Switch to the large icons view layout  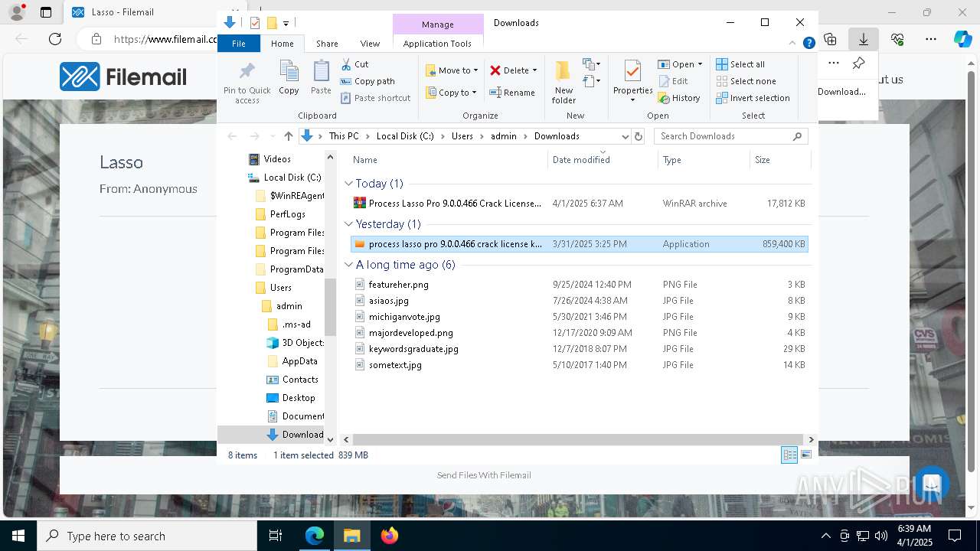pos(805,455)
